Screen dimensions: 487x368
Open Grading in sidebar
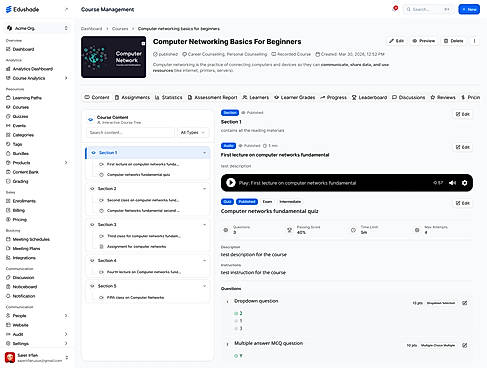20,181
